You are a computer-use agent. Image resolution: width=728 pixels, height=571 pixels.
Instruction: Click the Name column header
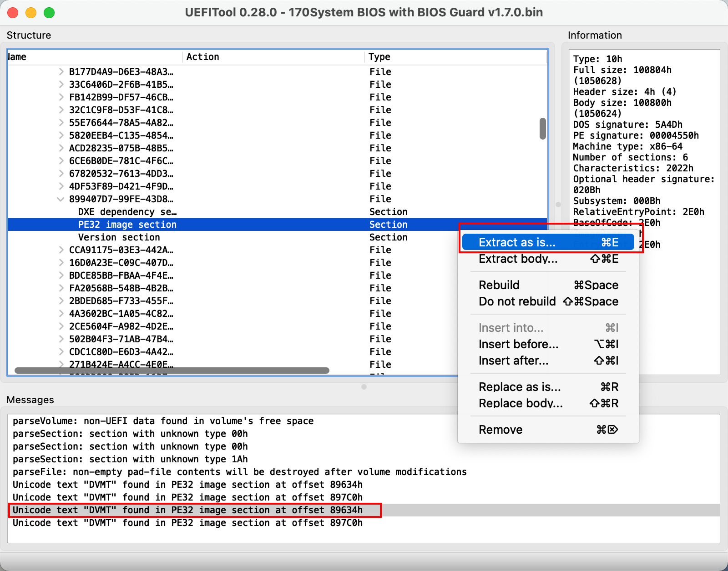95,57
